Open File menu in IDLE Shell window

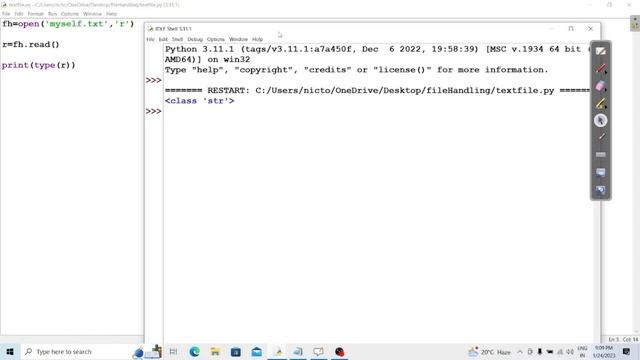[x=150, y=39]
